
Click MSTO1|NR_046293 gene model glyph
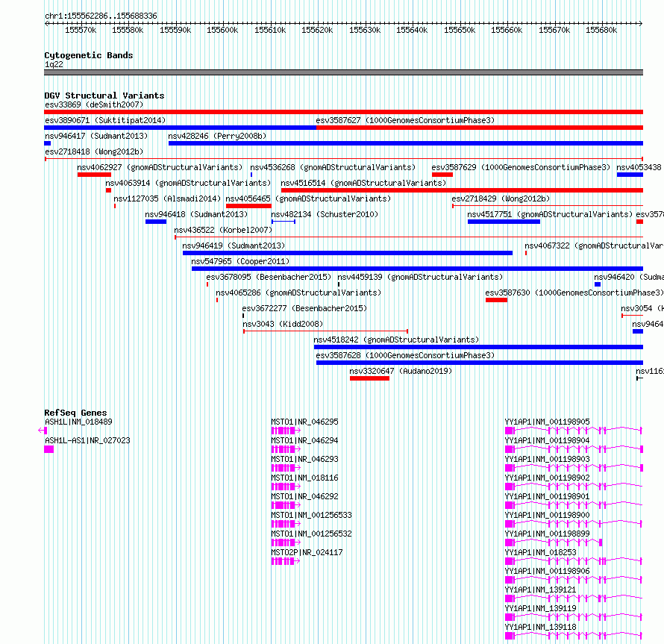point(286,468)
